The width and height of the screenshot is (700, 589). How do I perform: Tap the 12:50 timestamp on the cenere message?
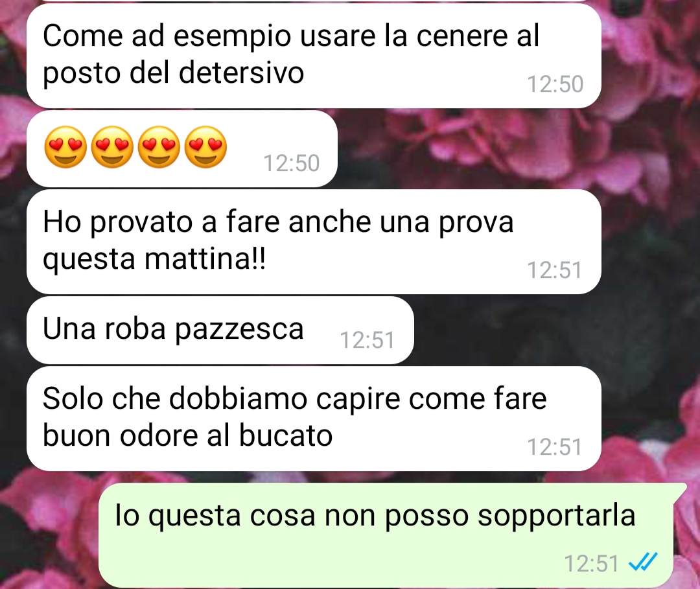pos(555,84)
